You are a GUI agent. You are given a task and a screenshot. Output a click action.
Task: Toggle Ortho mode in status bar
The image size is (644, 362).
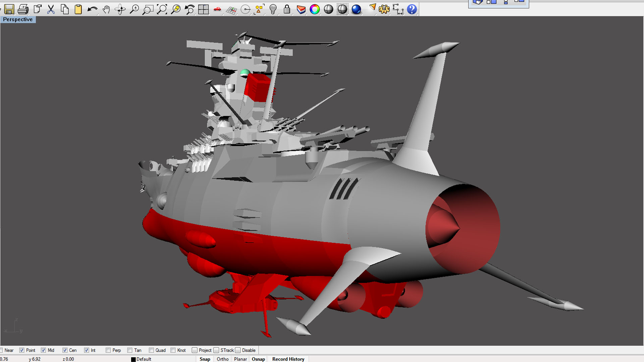[x=223, y=359]
